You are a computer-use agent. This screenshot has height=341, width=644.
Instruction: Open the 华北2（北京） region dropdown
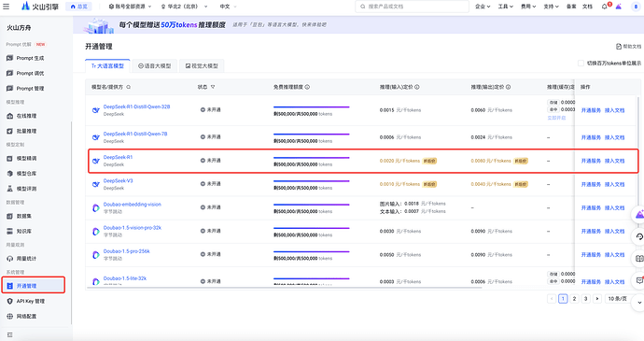[x=184, y=7]
